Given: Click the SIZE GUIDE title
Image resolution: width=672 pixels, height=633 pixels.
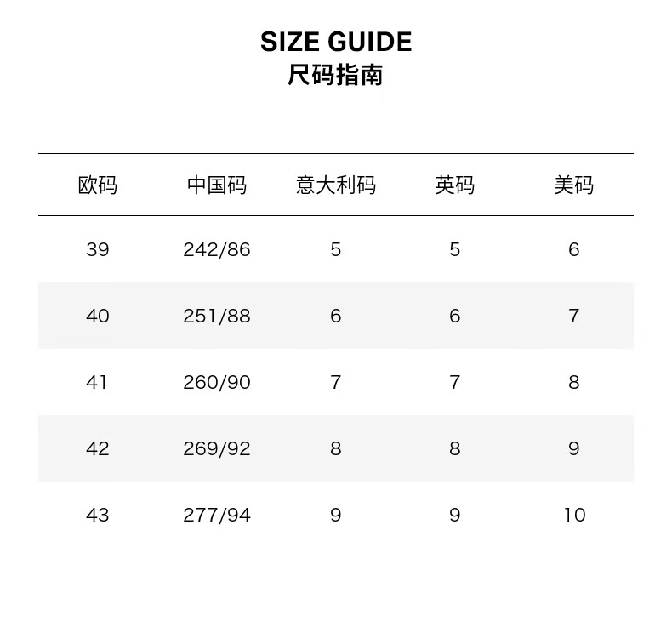Looking at the screenshot, I should (x=336, y=42).
